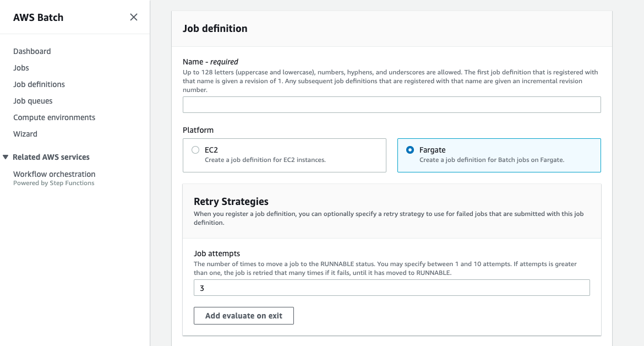Open the Dashboard page
The width and height of the screenshot is (644, 346).
[32, 51]
